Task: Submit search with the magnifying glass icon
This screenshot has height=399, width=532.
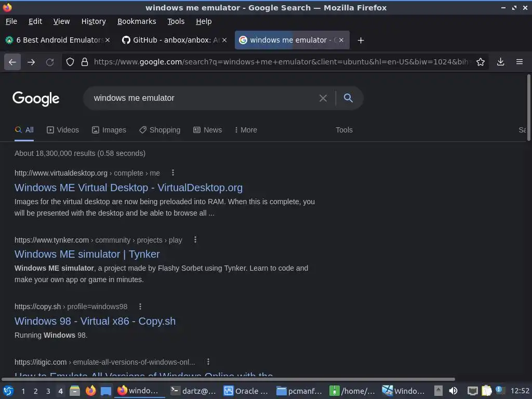Action: tap(348, 98)
